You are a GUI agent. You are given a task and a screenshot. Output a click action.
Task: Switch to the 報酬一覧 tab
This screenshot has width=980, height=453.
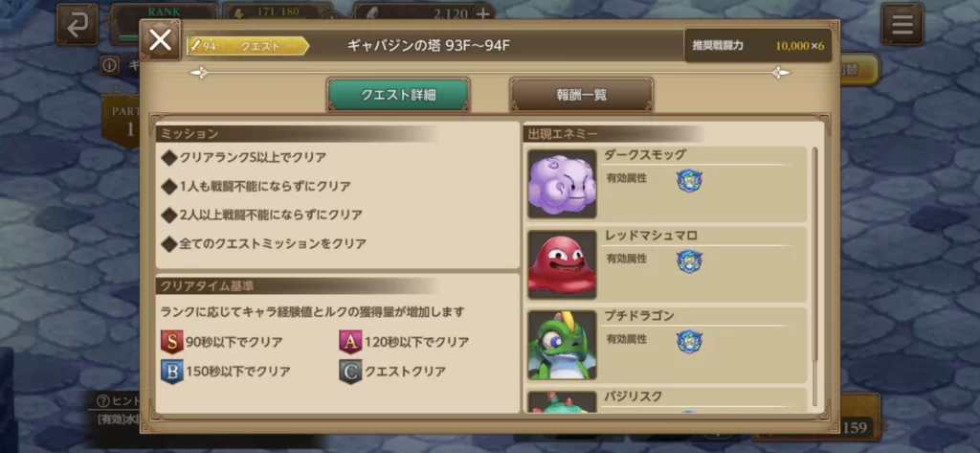581,95
